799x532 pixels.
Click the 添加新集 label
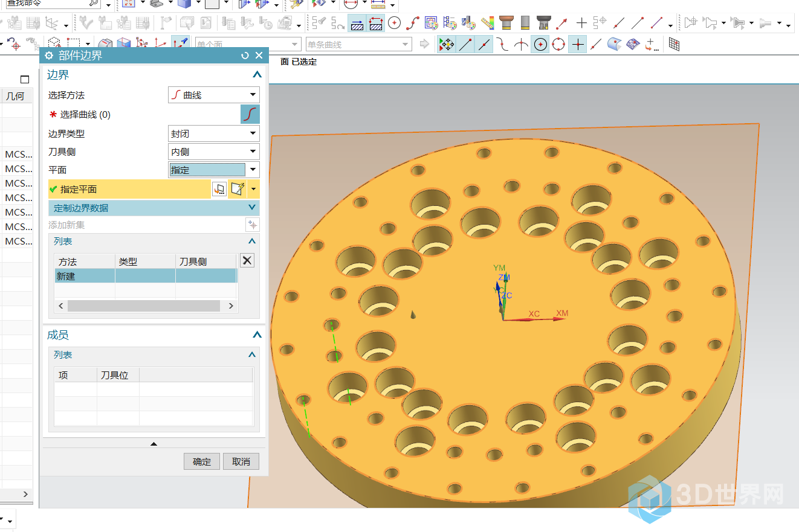point(66,225)
